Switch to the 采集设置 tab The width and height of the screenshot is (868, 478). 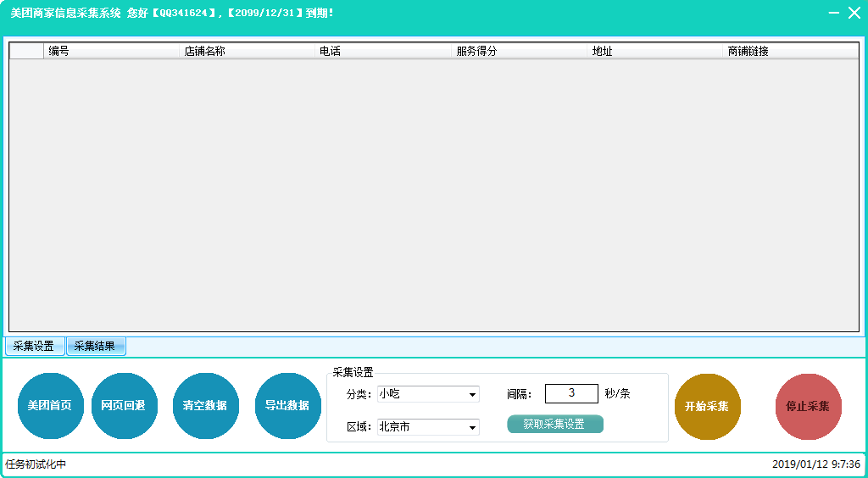click(34, 347)
